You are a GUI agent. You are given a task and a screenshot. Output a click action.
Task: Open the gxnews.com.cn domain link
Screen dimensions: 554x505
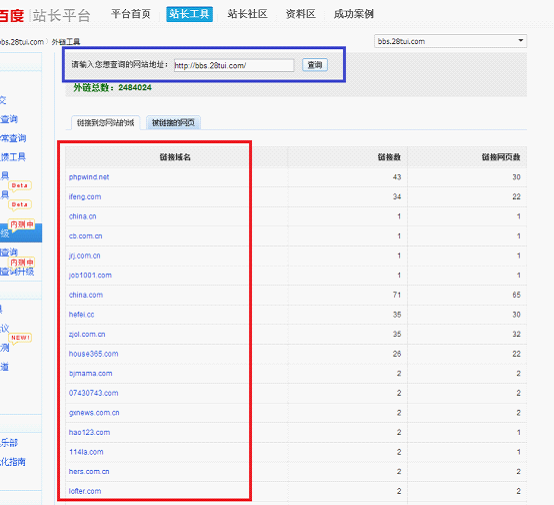(94, 413)
